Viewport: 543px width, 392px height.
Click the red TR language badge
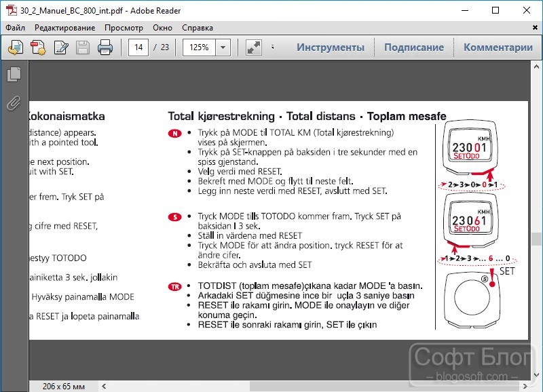point(175,287)
